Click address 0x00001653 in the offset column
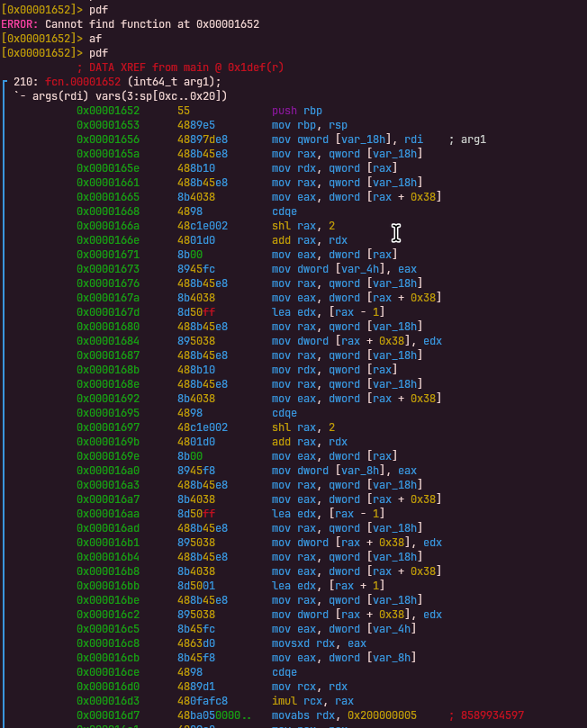The height and width of the screenshot is (728, 587). point(108,125)
